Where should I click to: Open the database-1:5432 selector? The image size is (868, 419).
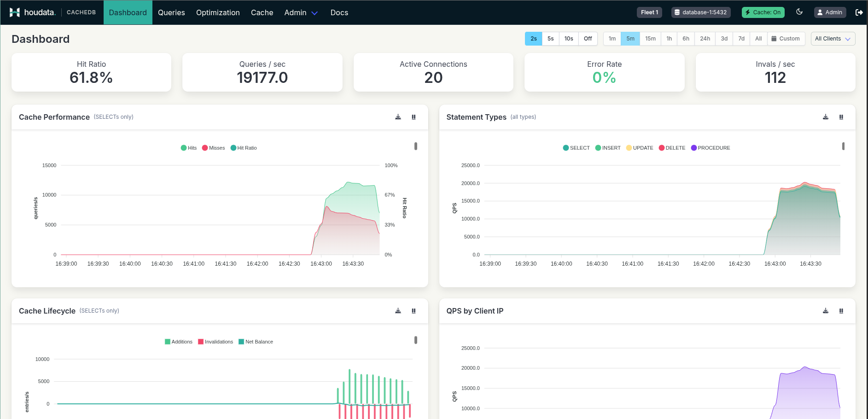tap(701, 12)
